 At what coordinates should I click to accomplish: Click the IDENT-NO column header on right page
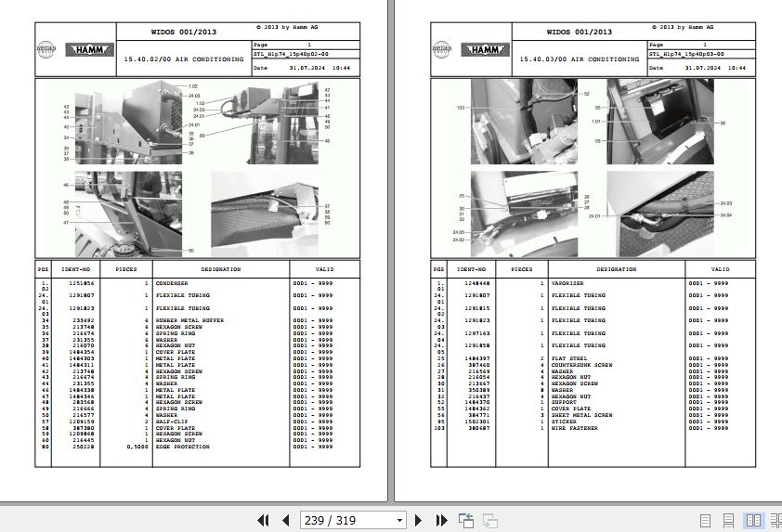coord(471,269)
